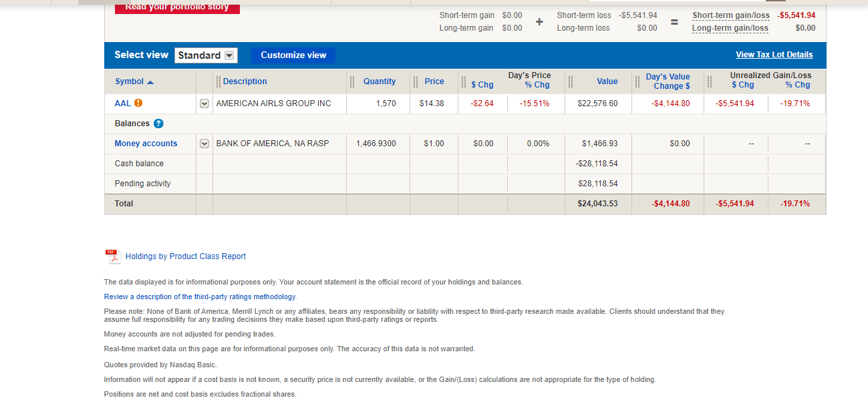Click the Symbol column sort arrow
Image resolution: width=868 pixels, height=402 pixels.
coord(150,81)
